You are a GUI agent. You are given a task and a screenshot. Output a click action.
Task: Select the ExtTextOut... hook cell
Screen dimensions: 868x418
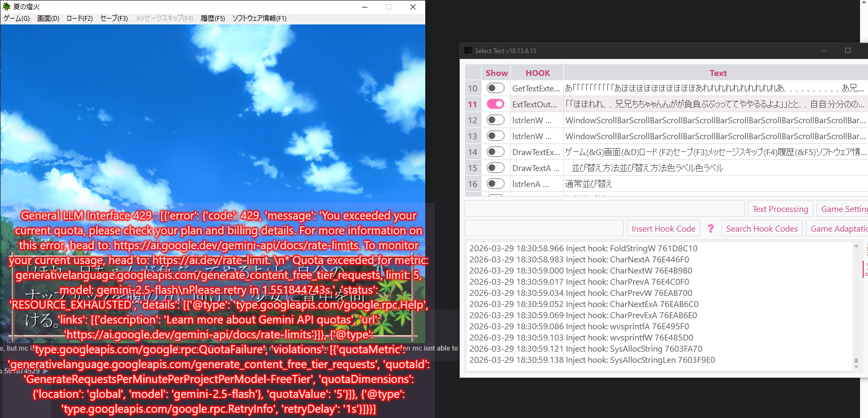click(536, 104)
